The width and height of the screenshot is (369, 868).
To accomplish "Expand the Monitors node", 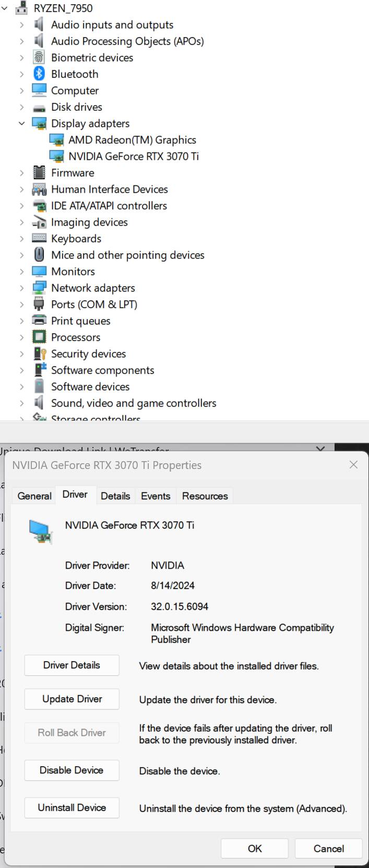I will click(x=21, y=272).
